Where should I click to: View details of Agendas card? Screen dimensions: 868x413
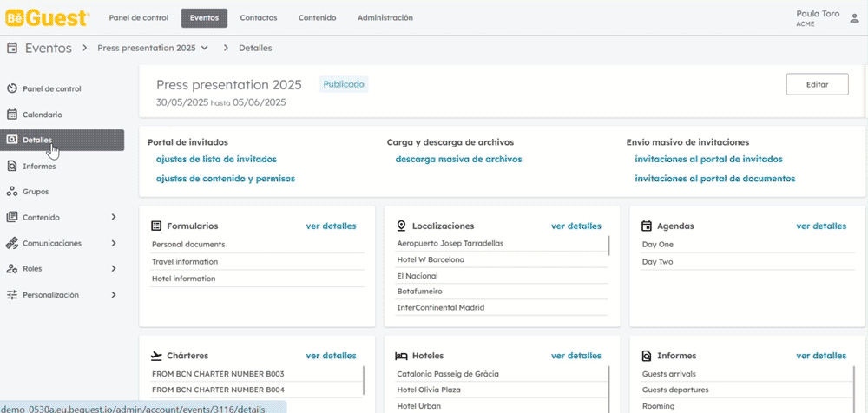coord(821,226)
